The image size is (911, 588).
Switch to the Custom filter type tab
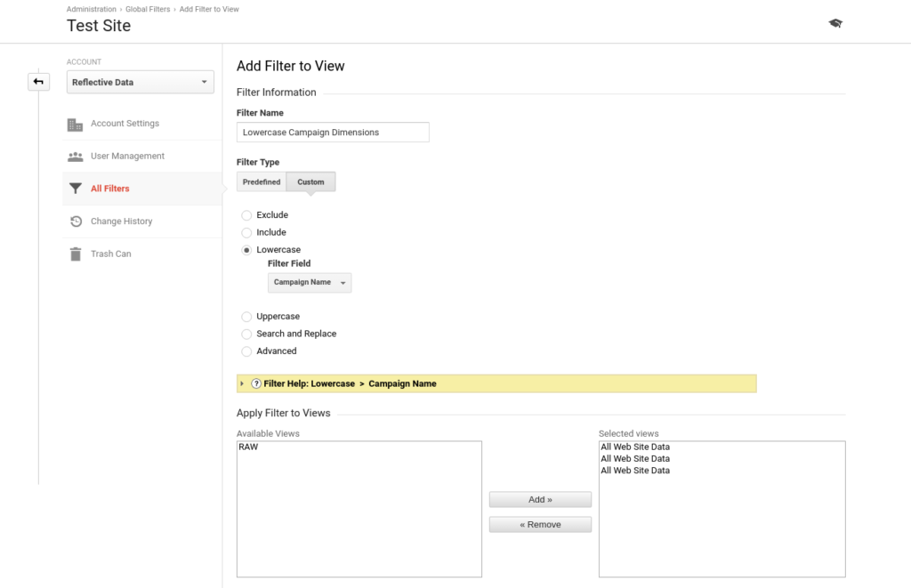pos(310,182)
